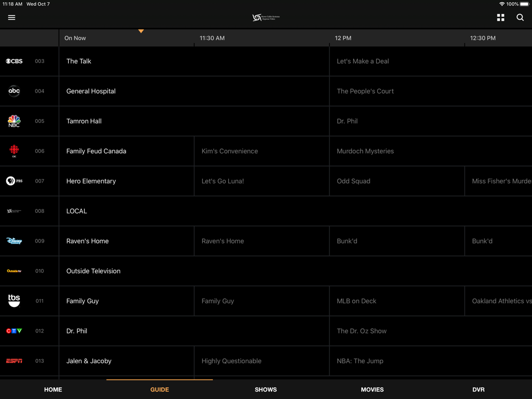The image size is (532, 399).
Task: Open Family Guy On Now listing
Action: (127, 301)
